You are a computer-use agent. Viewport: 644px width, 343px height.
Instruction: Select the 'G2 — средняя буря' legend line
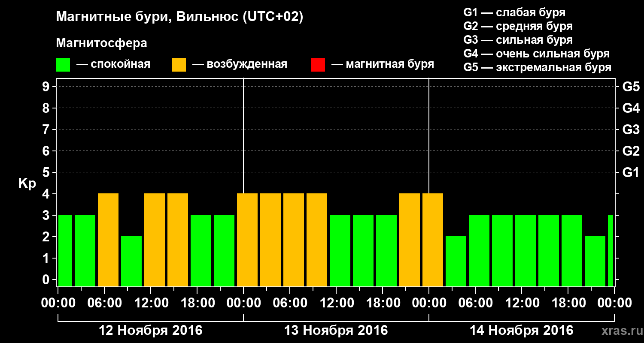point(518,26)
